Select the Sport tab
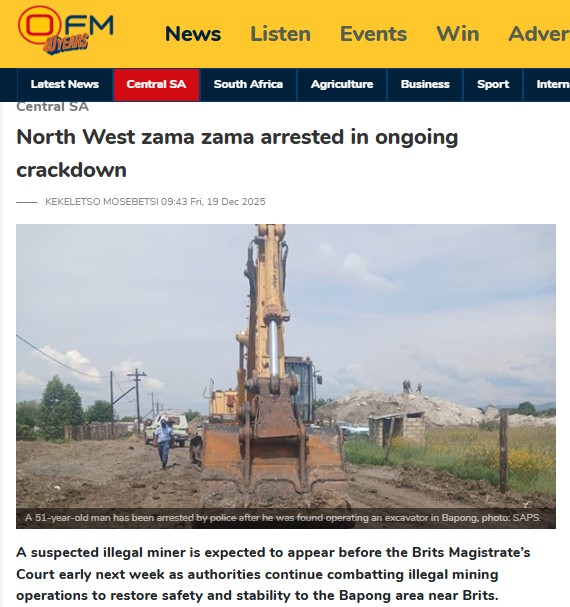The width and height of the screenshot is (570, 607). click(x=493, y=84)
